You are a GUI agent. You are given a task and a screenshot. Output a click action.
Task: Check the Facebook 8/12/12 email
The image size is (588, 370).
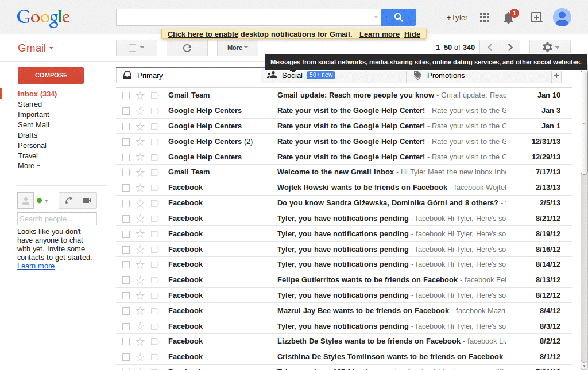(x=126, y=296)
